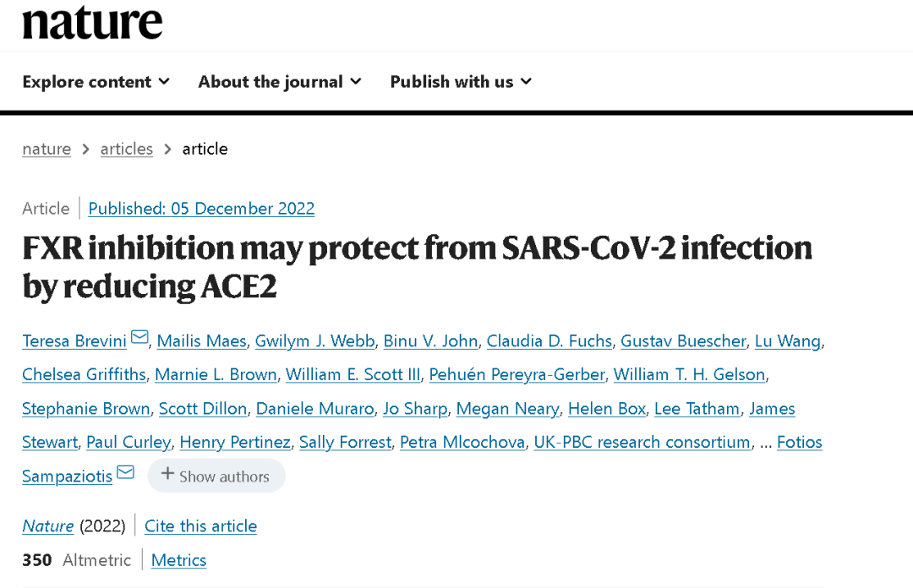View the article Metrics
The width and height of the screenshot is (913, 588).
[x=178, y=560]
